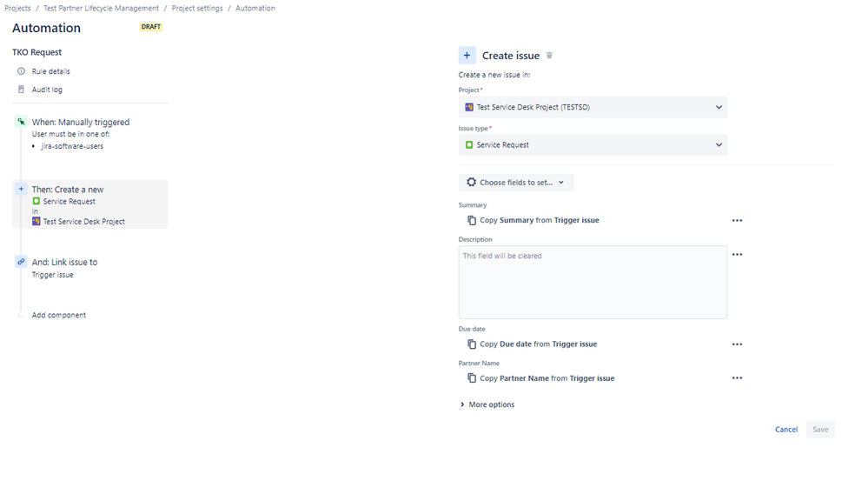Open Rule details
This screenshot has height=494, width=868.
(51, 71)
